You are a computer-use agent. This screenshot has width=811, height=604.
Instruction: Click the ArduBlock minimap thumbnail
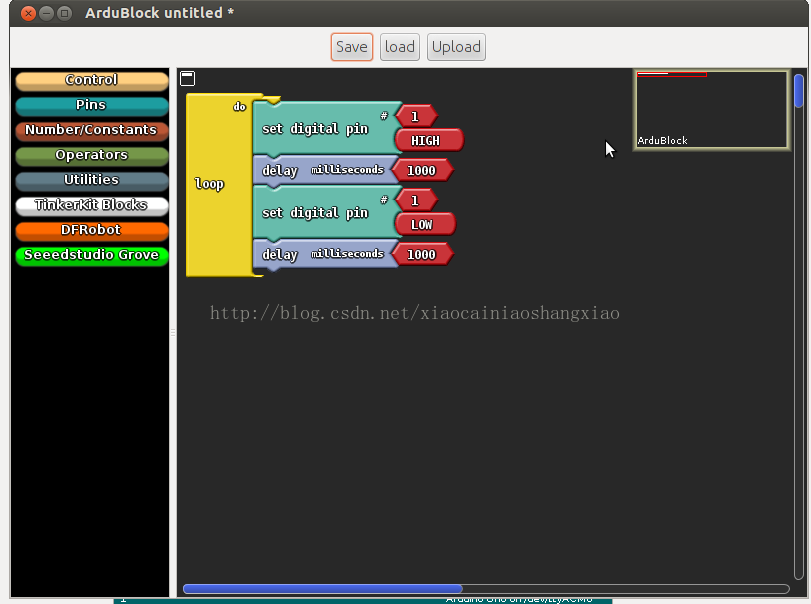click(x=712, y=110)
